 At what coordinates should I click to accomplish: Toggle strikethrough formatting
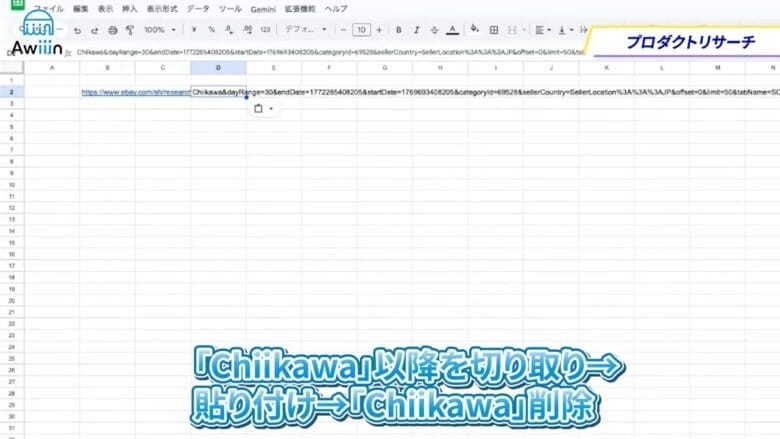[x=434, y=30]
